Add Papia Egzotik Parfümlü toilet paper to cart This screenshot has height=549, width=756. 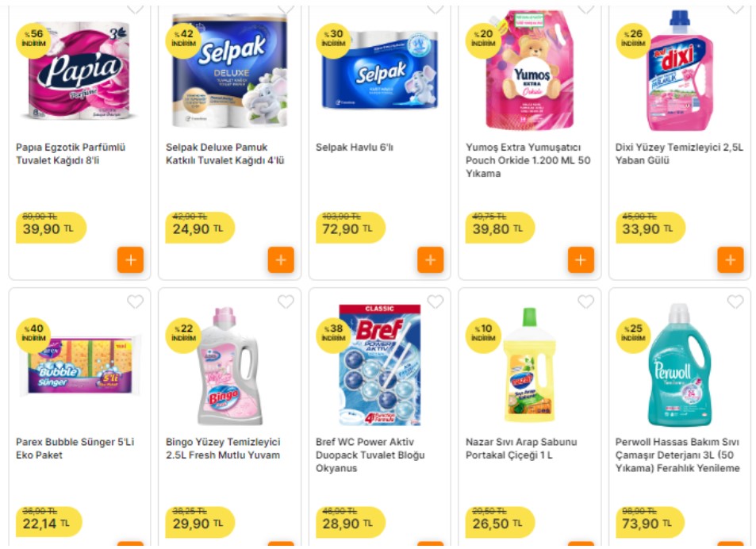129,259
